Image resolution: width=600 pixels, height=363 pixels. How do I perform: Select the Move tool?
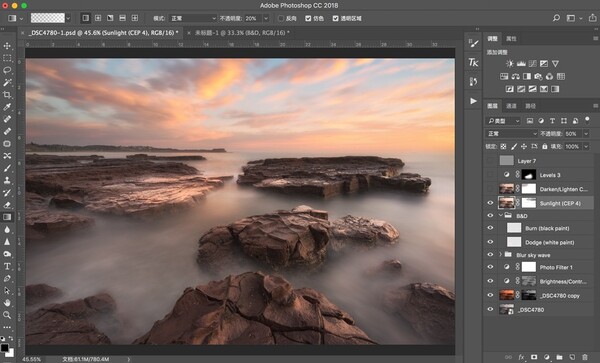[x=7, y=46]
